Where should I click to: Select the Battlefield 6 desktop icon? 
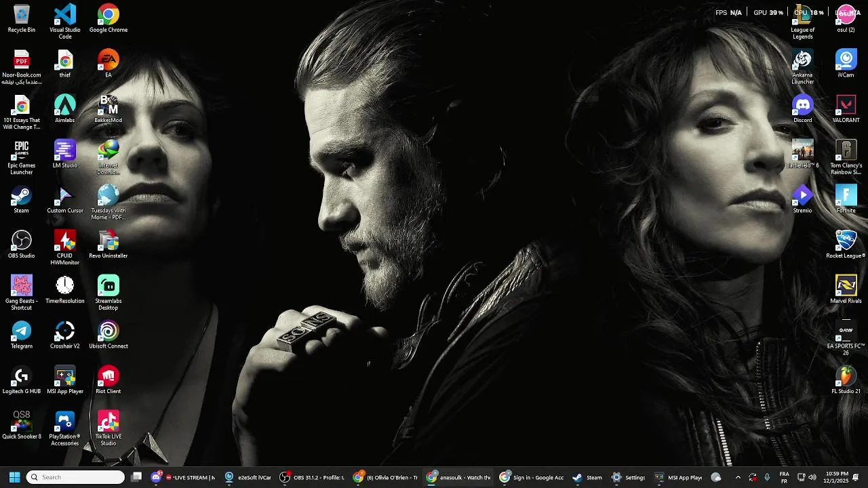803,154
